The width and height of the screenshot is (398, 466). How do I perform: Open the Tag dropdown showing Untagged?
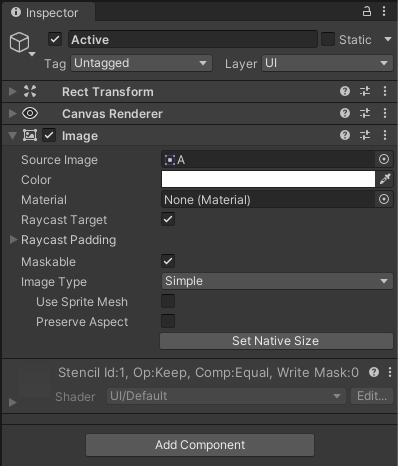[x=141, y=63]
